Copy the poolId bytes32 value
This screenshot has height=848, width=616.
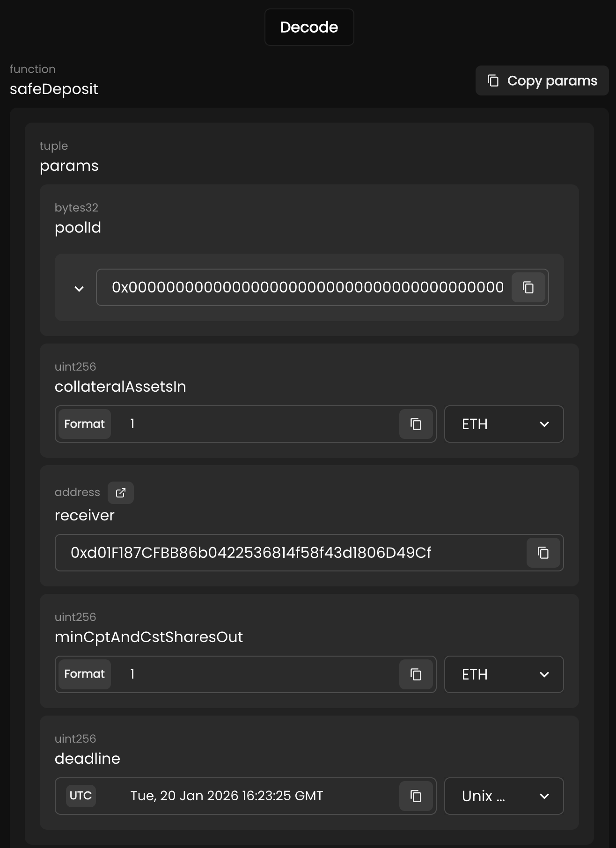(528, 287)
